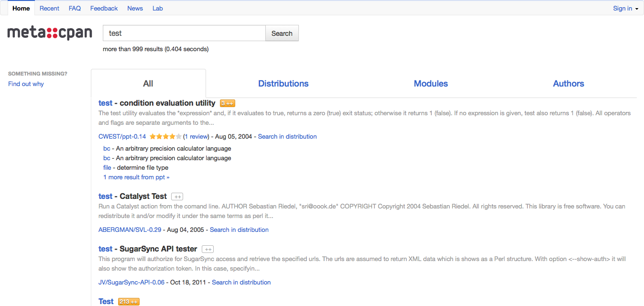This screenshot has height=306, width=644.
Task: Open the News page
Action: [135, 8]
